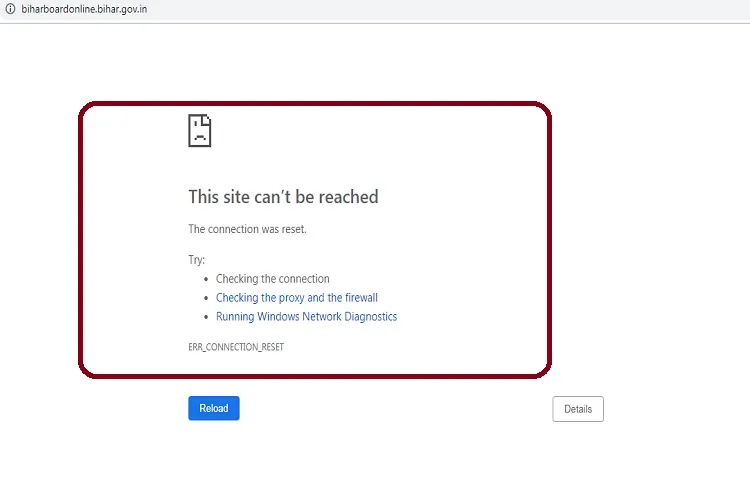This screenshot has height=500, width=750.
Task: Click blank page area between Reload and Details
Action: (x=395, y=409)
